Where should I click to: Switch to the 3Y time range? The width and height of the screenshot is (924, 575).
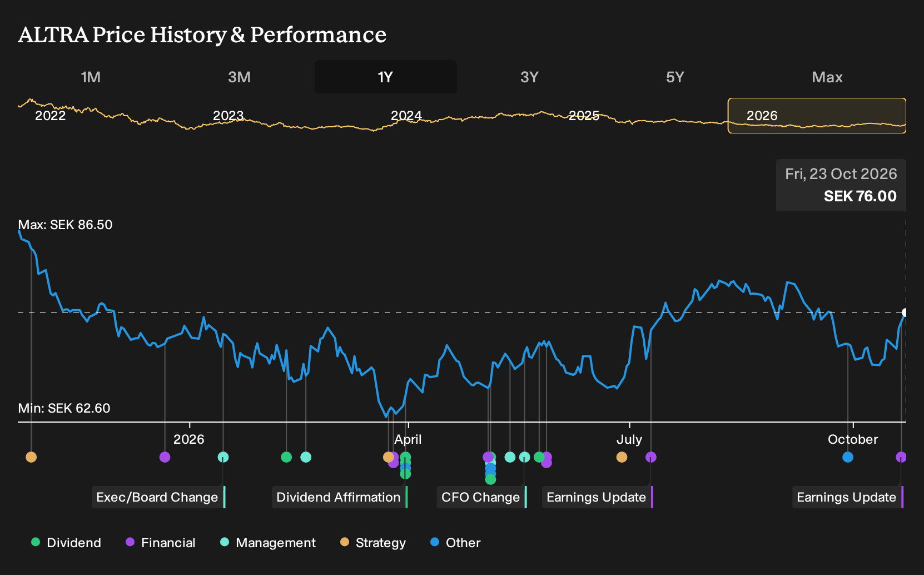pyautogui.click(x=529, y=77)
